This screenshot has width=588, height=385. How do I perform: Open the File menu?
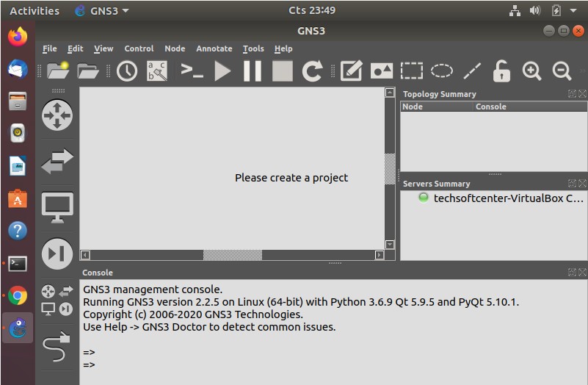coord(49,48)
